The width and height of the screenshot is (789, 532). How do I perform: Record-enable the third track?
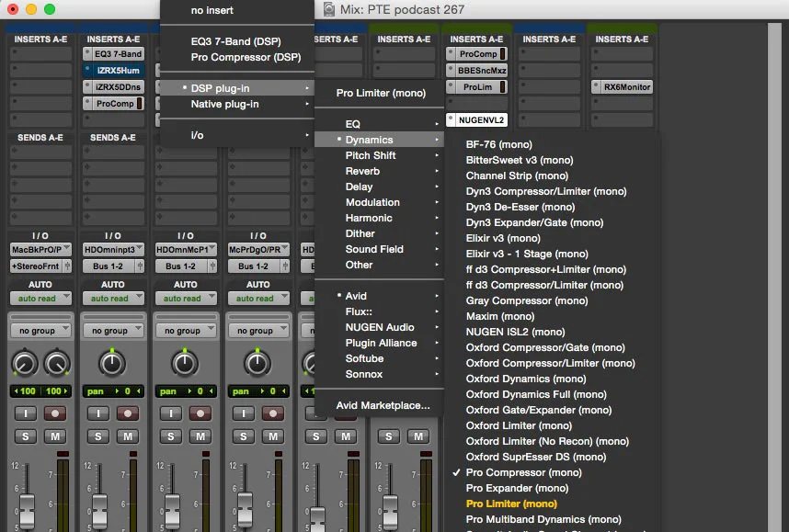click(x=200, y=413)
